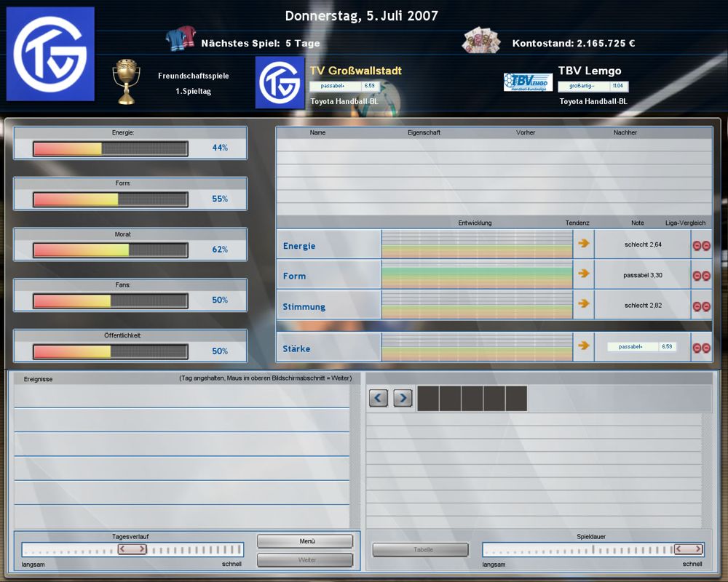Click the Spieldauer slider handle
This screenshot has height=582, width=728.
[688, 549]
